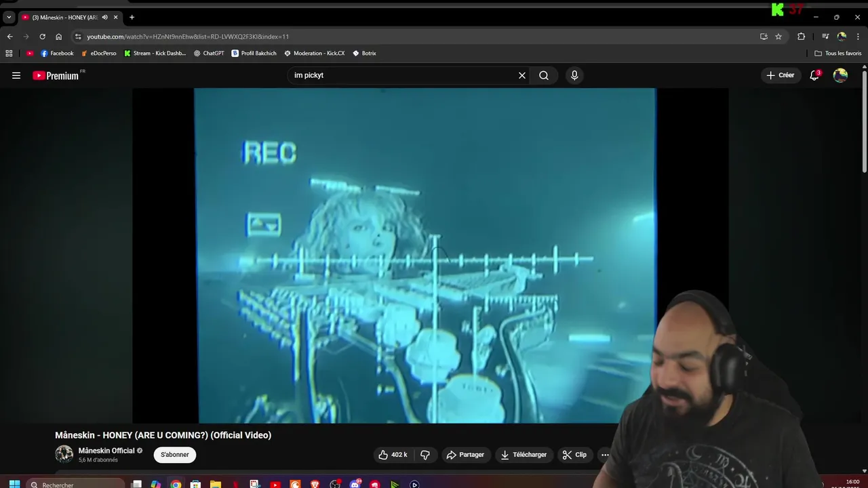Dislike the video with thumbs-down
The height and width of the screenshot is (488, 868).
tap(425, 455)
